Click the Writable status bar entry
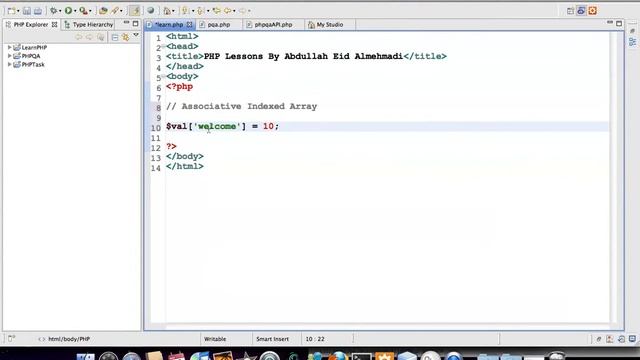The image size is (640, 360). point(215,339)
